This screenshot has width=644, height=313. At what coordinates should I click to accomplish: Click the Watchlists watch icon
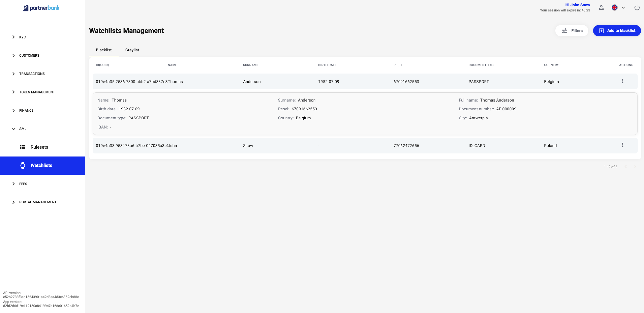tap(23, 165)
